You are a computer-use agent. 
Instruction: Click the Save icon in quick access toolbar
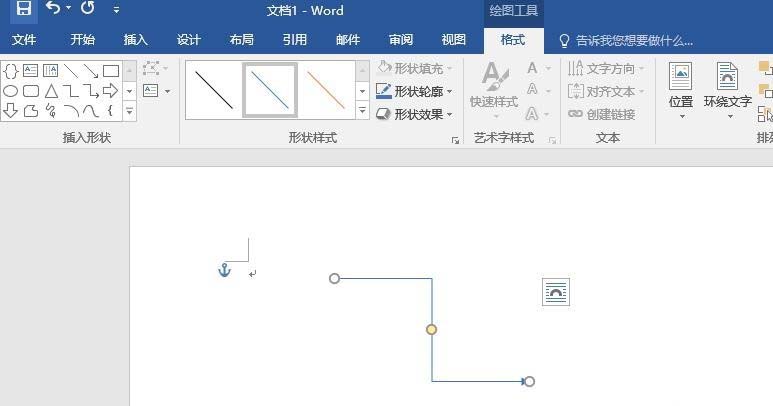23,8
